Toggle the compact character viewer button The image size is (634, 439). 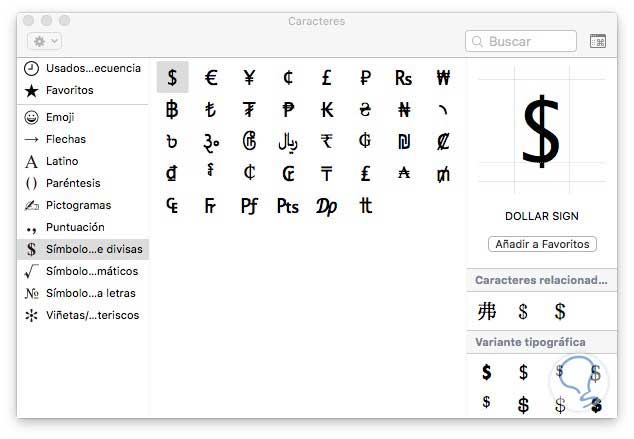[598, 41]
